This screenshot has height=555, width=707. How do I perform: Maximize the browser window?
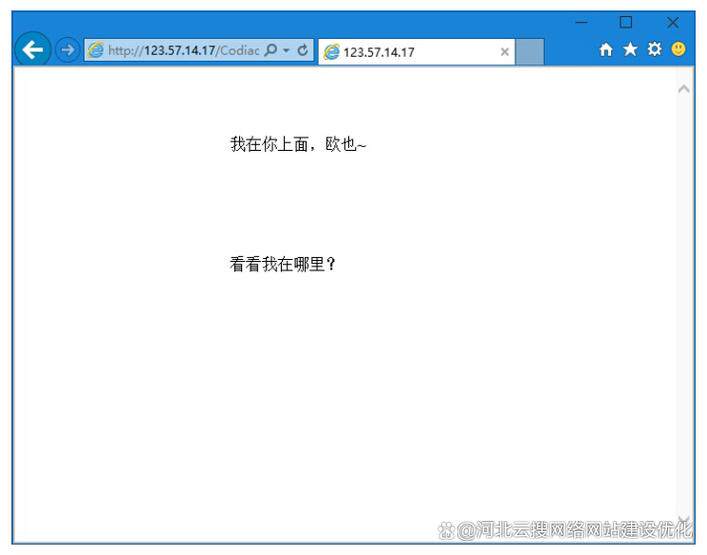click(x=625, y=22)
